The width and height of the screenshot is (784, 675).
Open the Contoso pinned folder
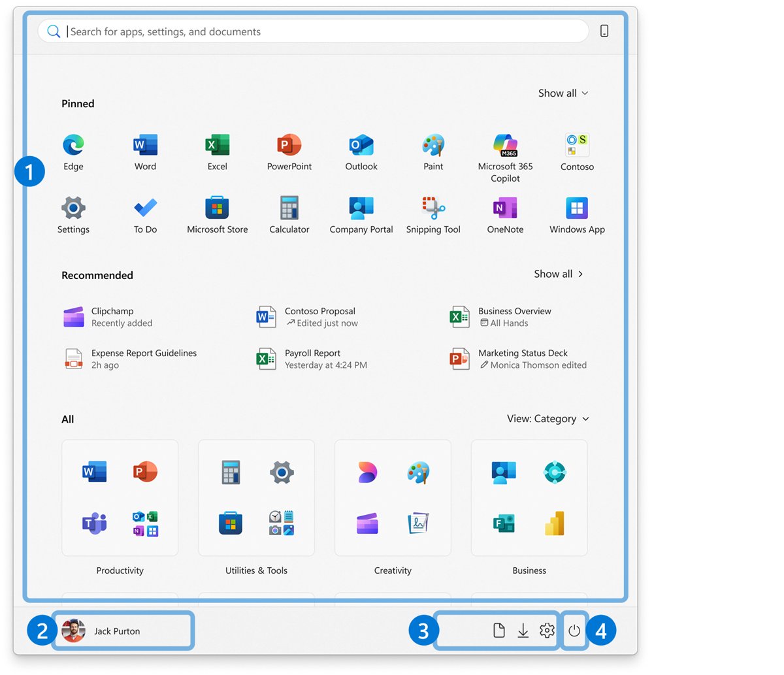pyautogui.click(x=578, y=145)
